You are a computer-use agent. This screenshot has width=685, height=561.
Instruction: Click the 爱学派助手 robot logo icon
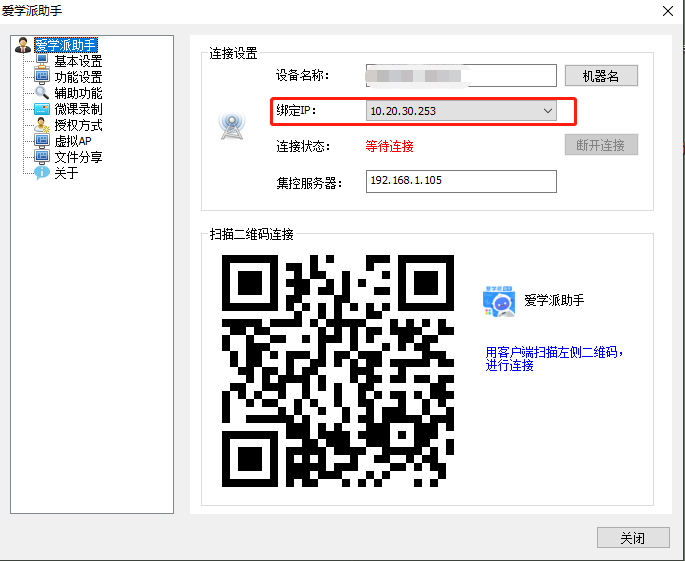[x=499, y=301]
